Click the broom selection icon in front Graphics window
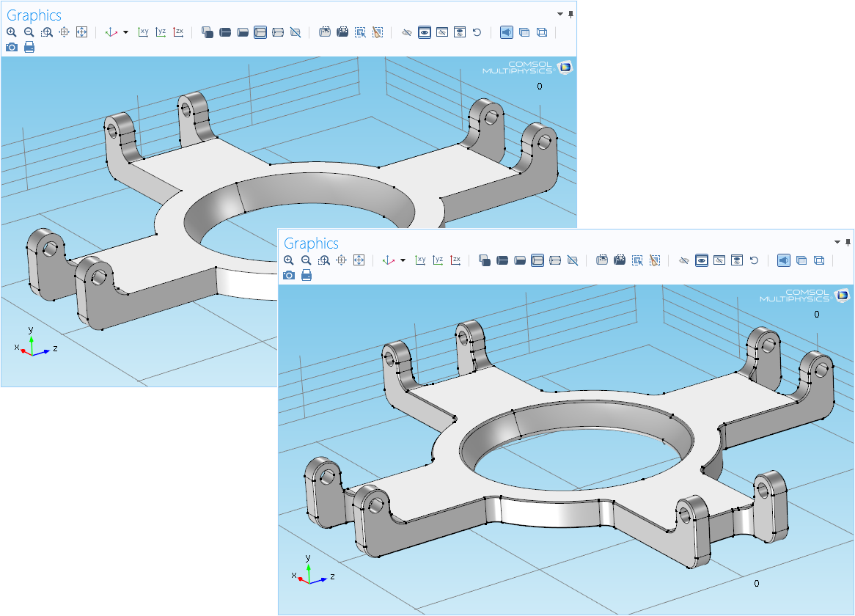 tap(655, 260)
